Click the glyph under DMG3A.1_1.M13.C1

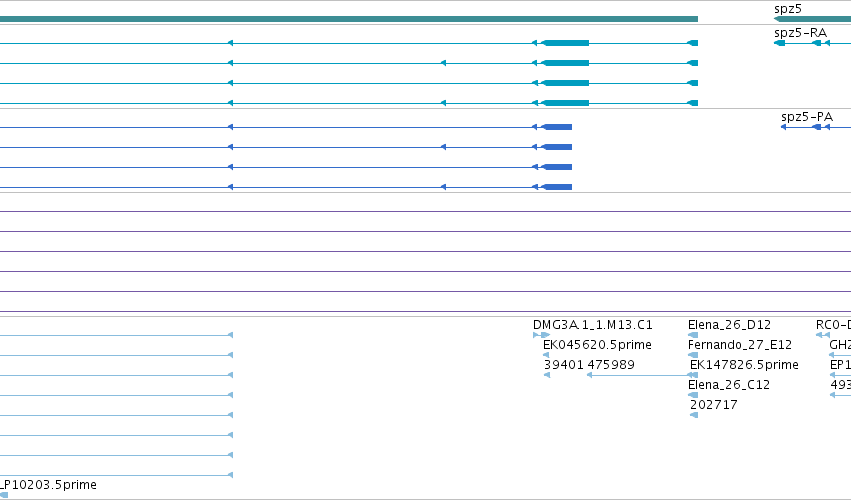(x=542, y=335)
